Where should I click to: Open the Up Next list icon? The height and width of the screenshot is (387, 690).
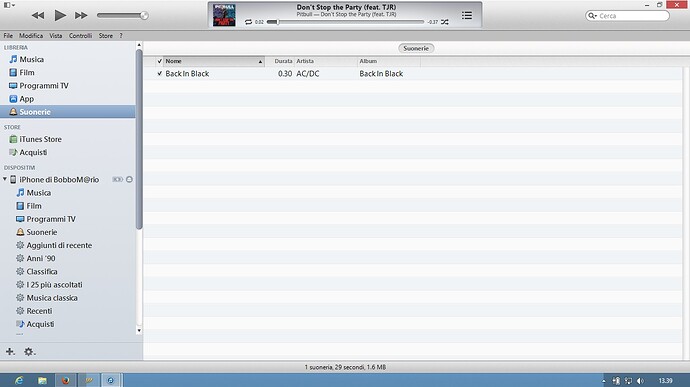pos(467,15)
